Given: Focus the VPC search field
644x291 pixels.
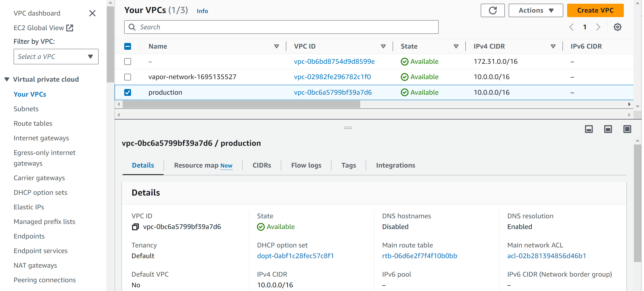Looking at the screenshot, I should [281, 27].
